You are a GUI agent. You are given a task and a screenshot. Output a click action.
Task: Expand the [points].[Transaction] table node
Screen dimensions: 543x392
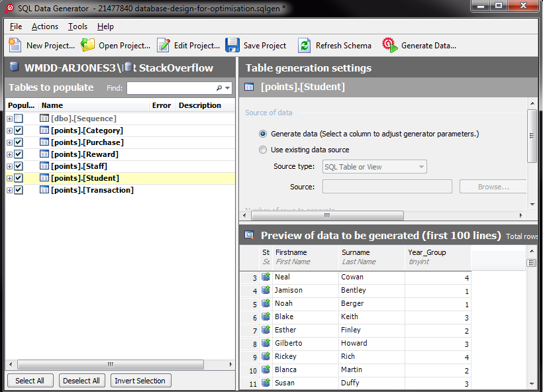point(9,190)
